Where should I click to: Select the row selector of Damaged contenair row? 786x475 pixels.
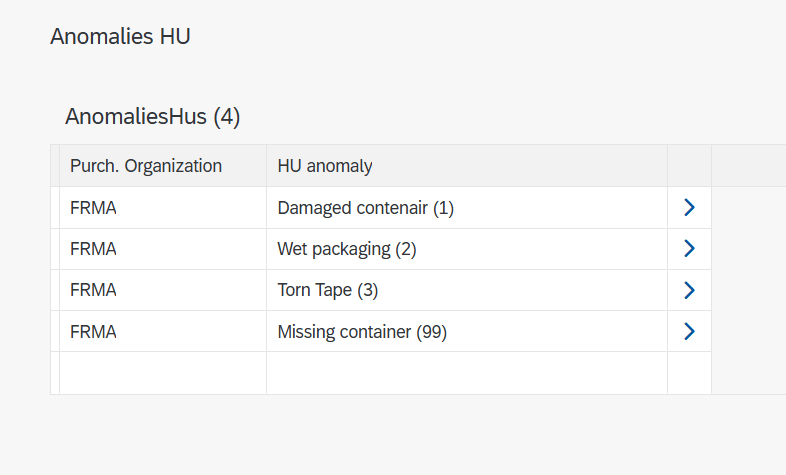coord(55,208)
